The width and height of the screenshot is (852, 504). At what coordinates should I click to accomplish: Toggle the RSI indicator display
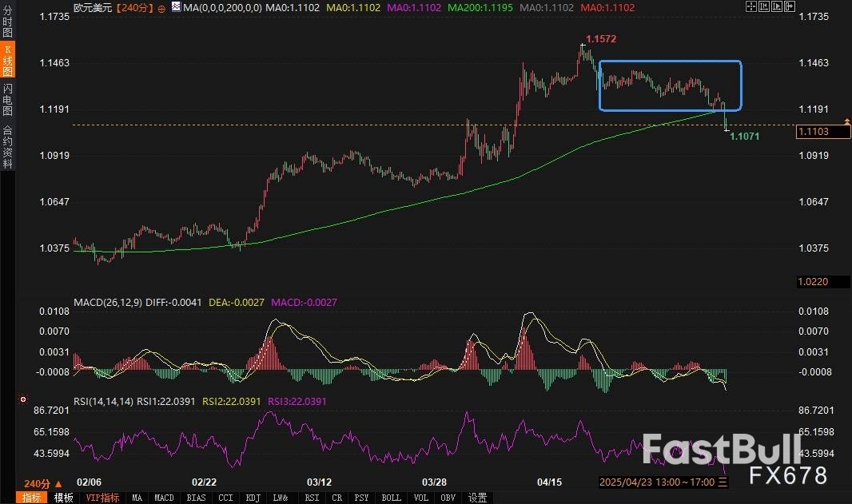coord(311,498)
